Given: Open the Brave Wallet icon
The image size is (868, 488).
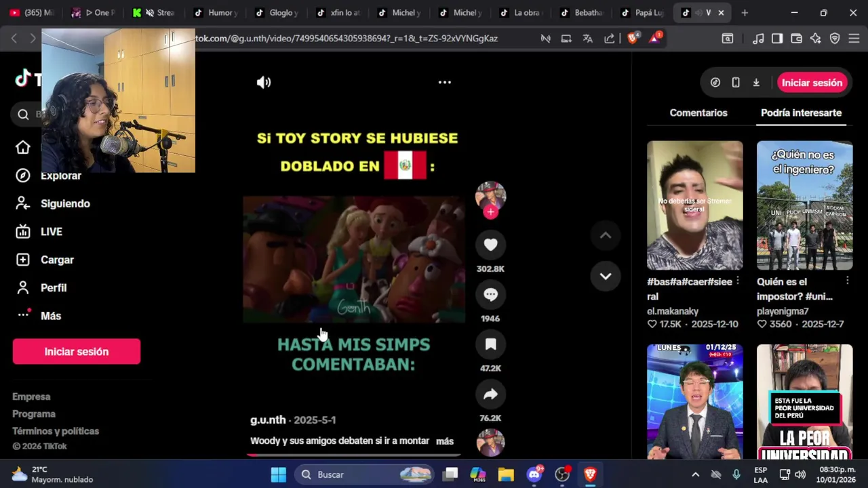Looking at the screenshot, I should 796,39.
